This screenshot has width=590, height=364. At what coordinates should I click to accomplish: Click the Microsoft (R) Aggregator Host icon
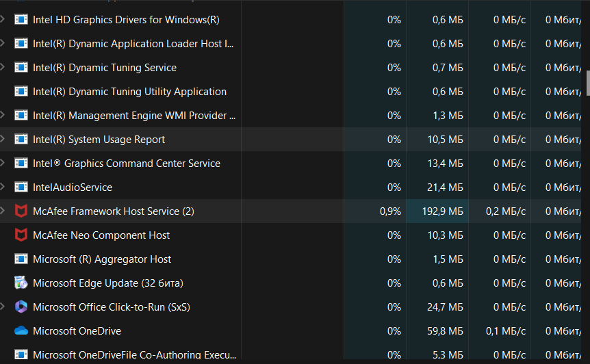(x=21, y=259)
